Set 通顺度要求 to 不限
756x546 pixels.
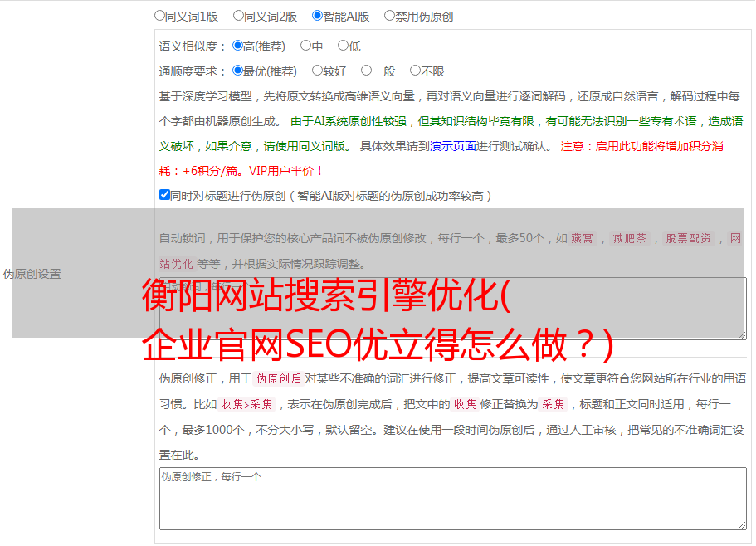(415, 71)
